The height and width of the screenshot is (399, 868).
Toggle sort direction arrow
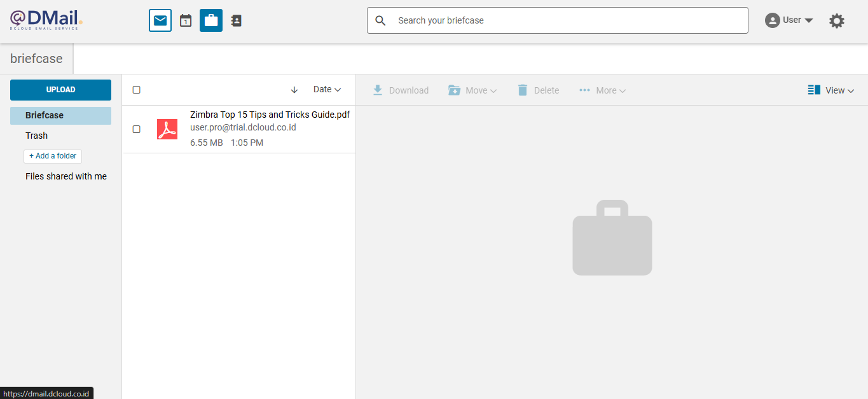pos(294,90)
